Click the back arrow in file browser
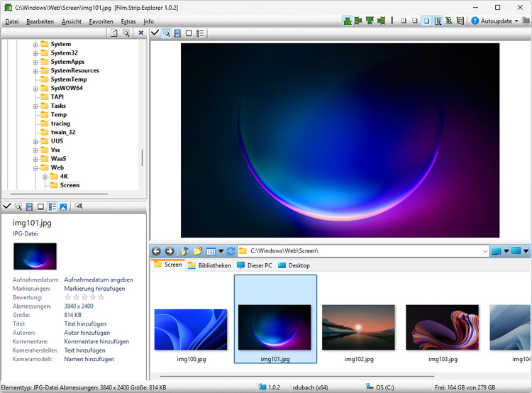The image size is (532, 393). click(156, 251)
